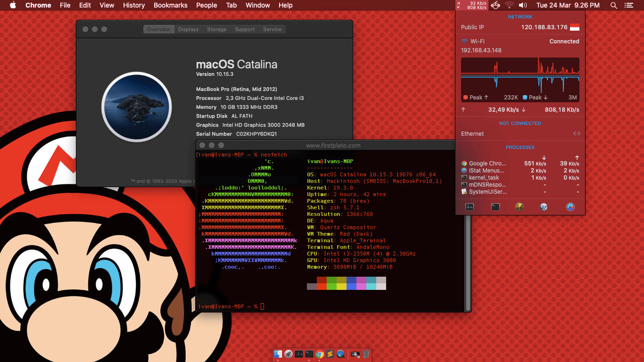This screenshot has width=644, height=362.
Task: Open Launchpad rocket icon in Dock
Action: click(289, 354)
